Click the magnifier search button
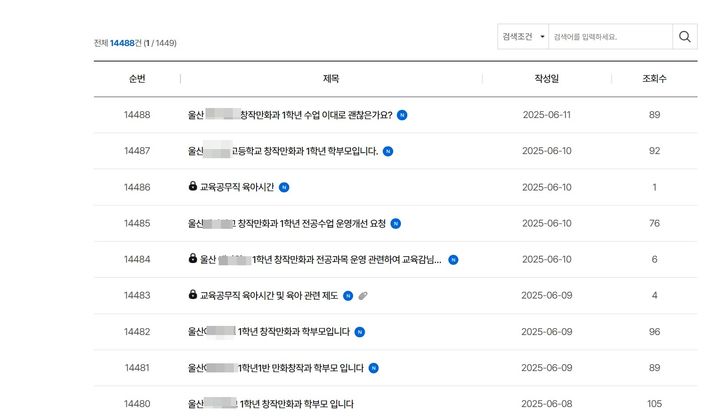Screen dimensions: 719x418 [685, 37]
